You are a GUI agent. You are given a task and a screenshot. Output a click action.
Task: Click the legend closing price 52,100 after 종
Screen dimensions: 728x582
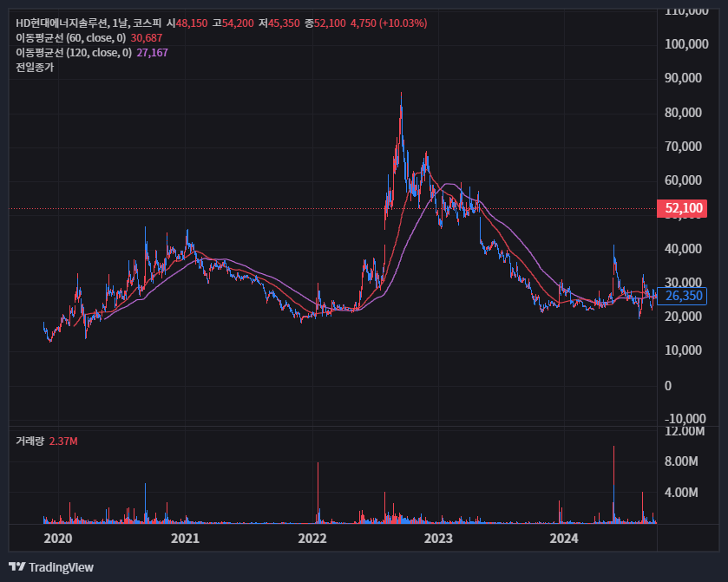(x=330, y=23)
